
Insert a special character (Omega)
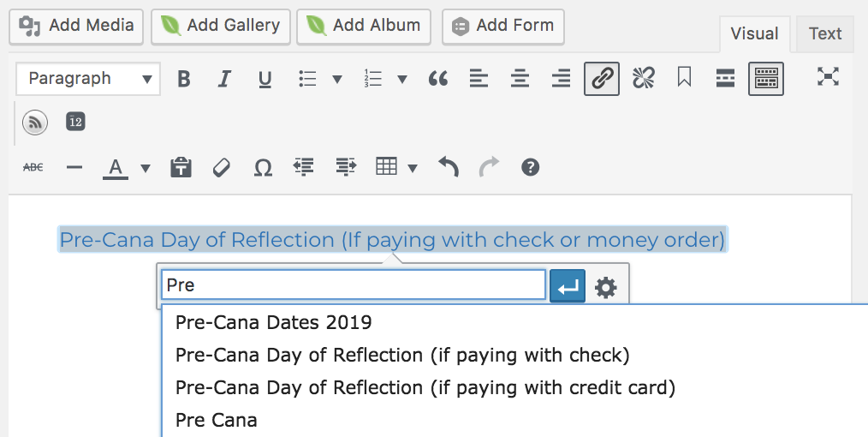(263, 167)
